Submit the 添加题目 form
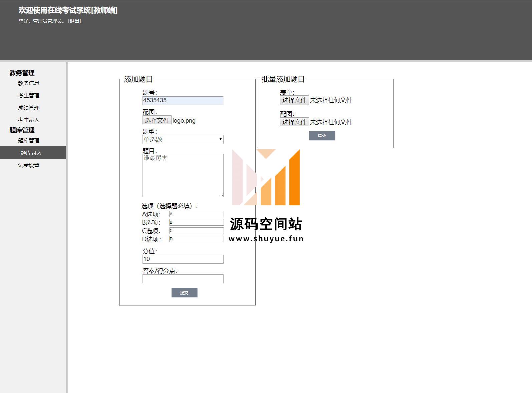The height and width of the screenshot is (393, 532). (x=185, y=293)
